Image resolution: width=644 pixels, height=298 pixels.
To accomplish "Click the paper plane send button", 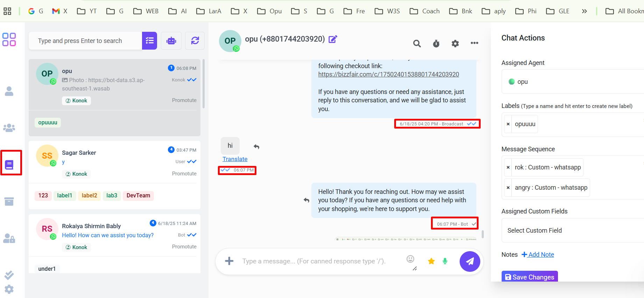I will [x=469, y=261].
